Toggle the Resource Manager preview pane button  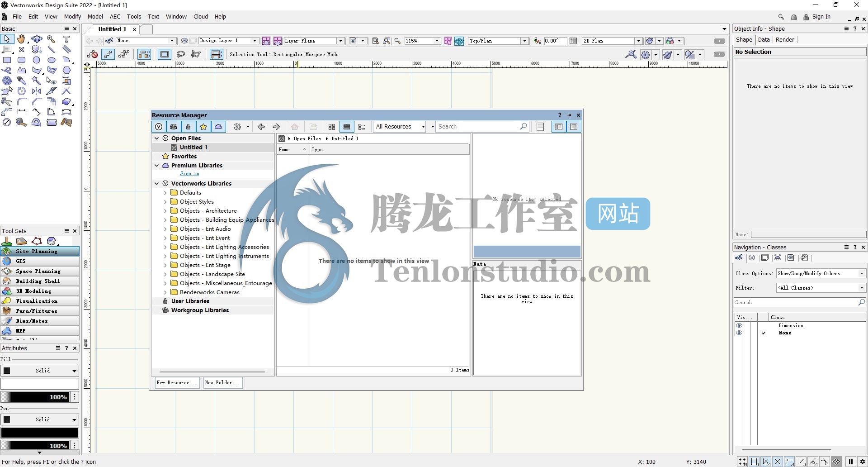click(x=574, y=127)
